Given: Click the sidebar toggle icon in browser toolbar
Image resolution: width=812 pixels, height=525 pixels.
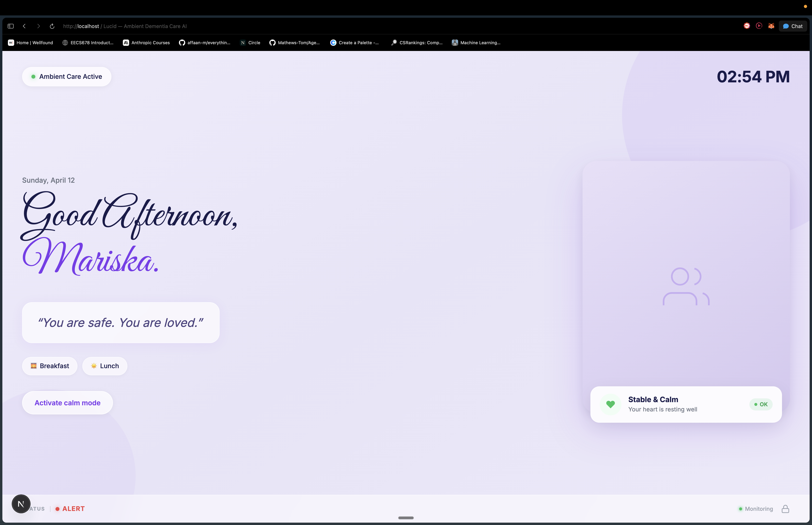Looking at the screenshot, I should (10, 26).
